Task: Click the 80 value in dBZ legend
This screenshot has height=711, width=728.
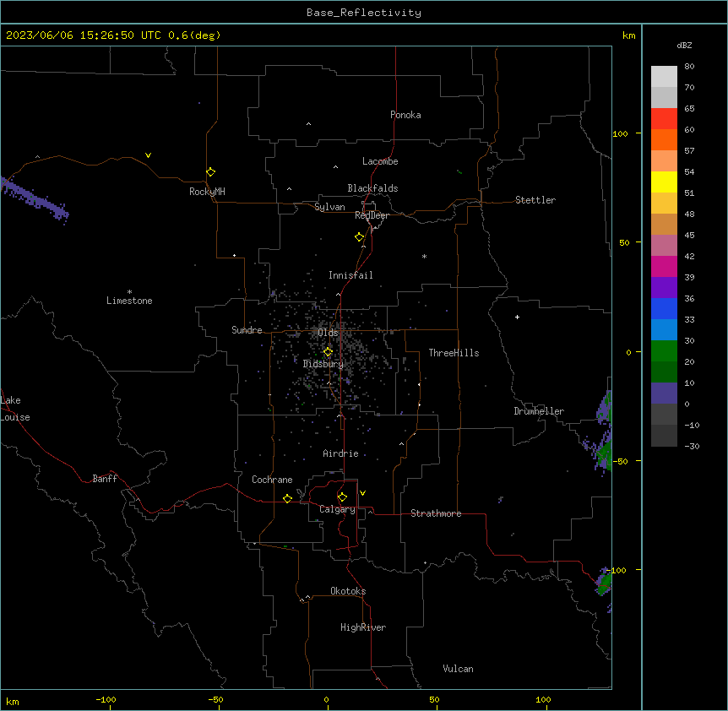Action: pyautogui.click(x=689, y=67)
